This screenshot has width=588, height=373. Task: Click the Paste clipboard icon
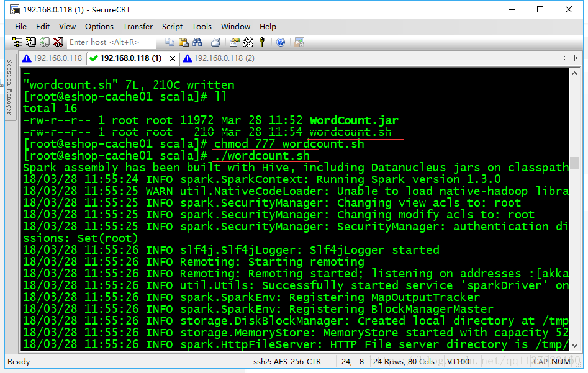coord(183,42)
